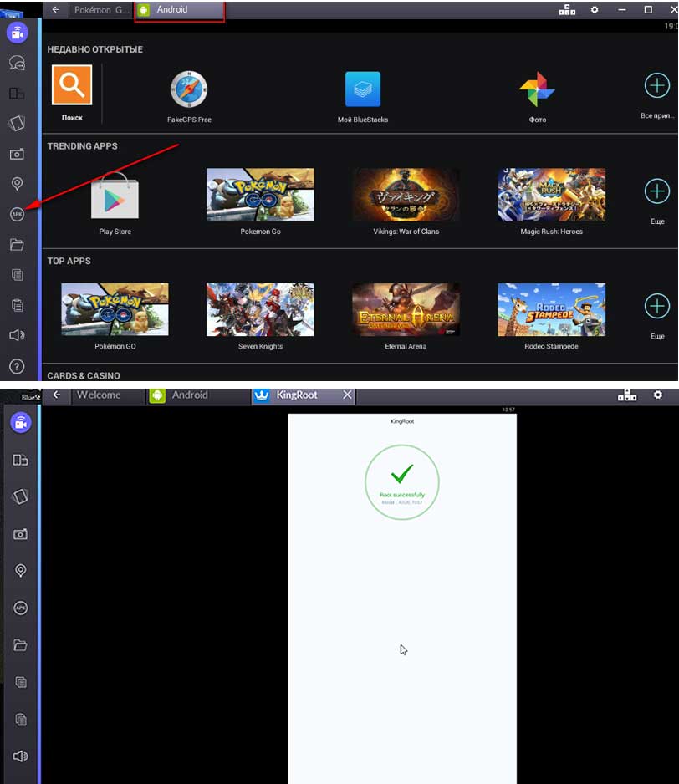Open Rodeo Stampede thumbnail

[551, 309]
